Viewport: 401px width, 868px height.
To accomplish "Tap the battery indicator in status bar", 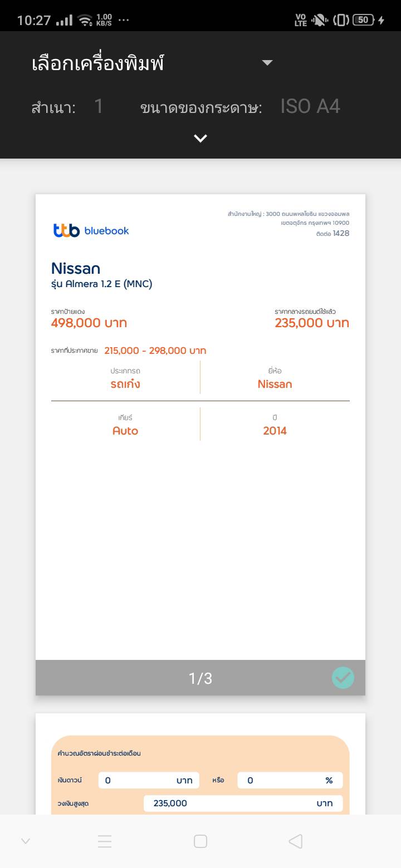I will tap(363, 20).
